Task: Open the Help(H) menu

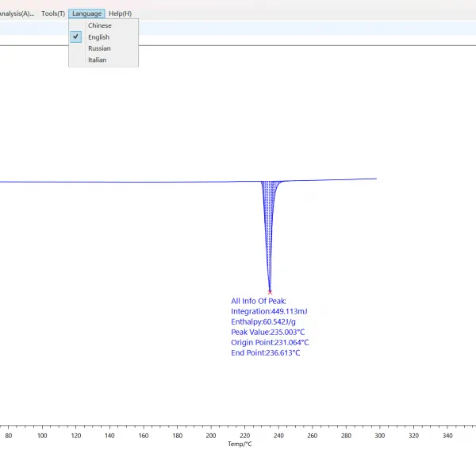Action: [x=121, y=13]
